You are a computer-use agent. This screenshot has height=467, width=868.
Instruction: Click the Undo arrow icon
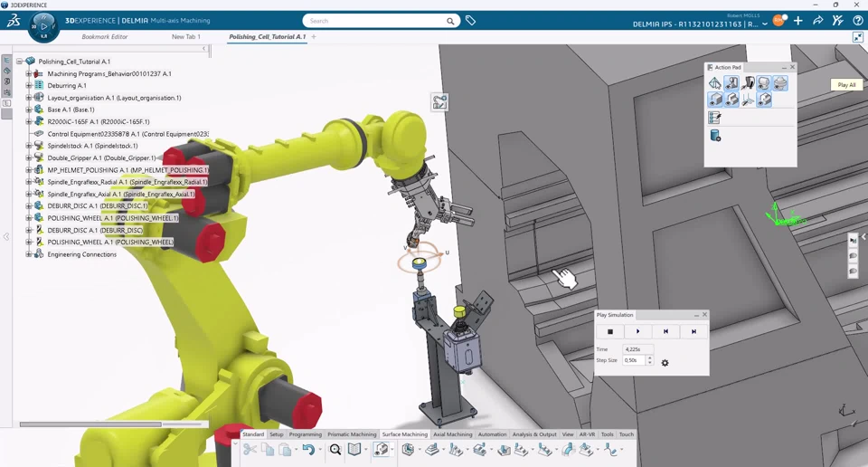tap(308, 449)
